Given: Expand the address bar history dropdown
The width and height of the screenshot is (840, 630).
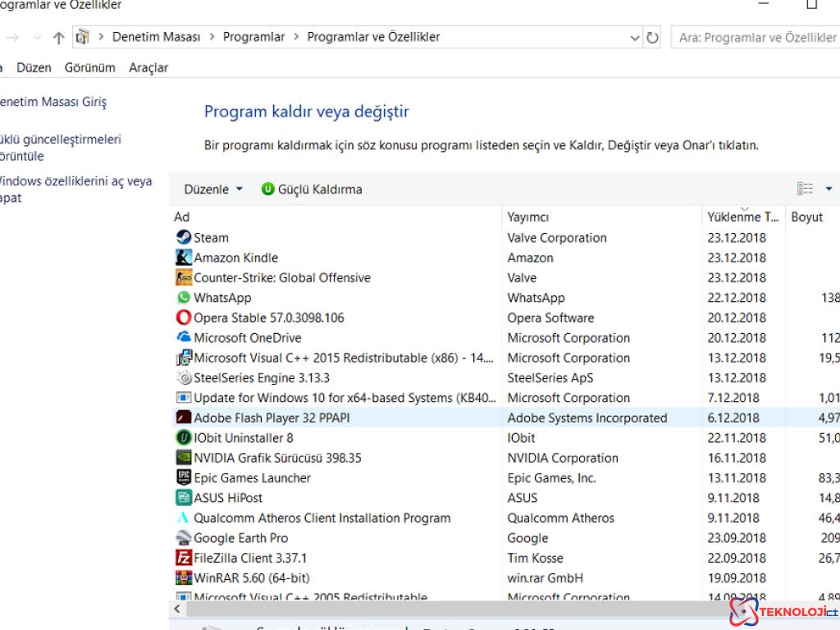Looking at the screenshot, I should click(634, 38).
